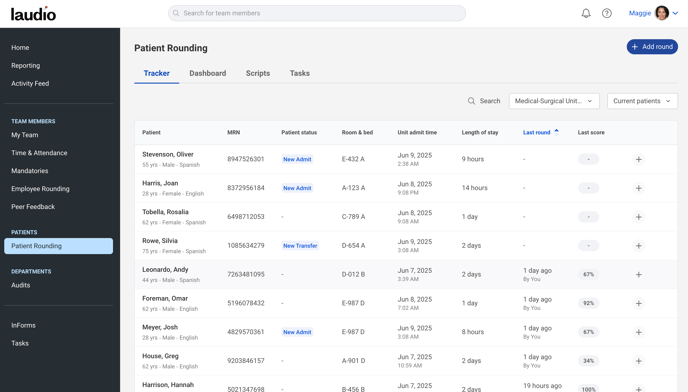Open My Team in the sidebar

(25, 135)
